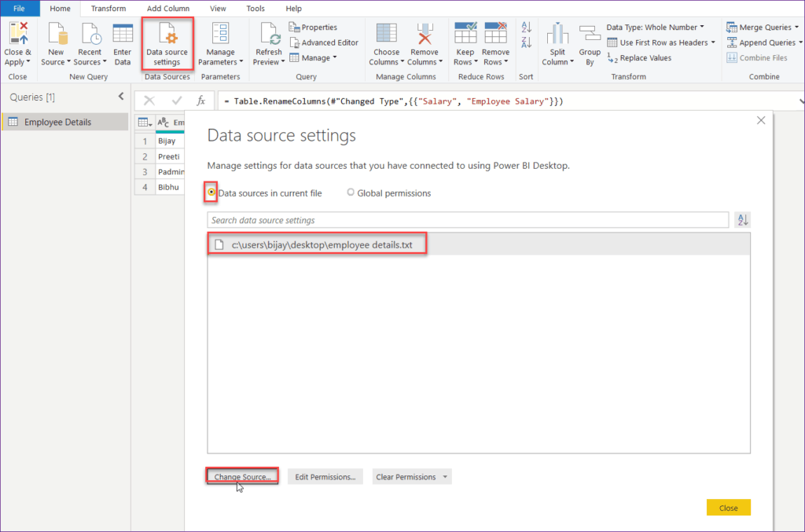Open the File menu tab
The width and height of the screenshot is (805, 532).
pos(19,8)
